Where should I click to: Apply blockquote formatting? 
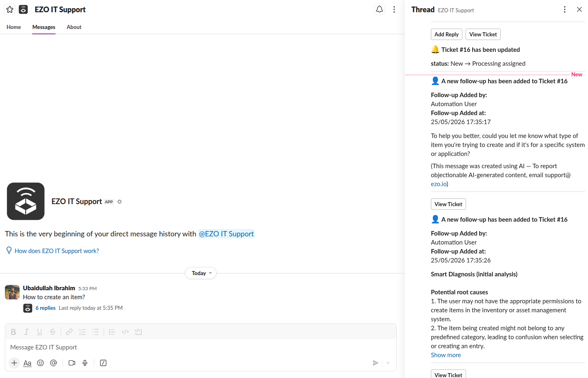pyautogui.click(x=112, y=332)
